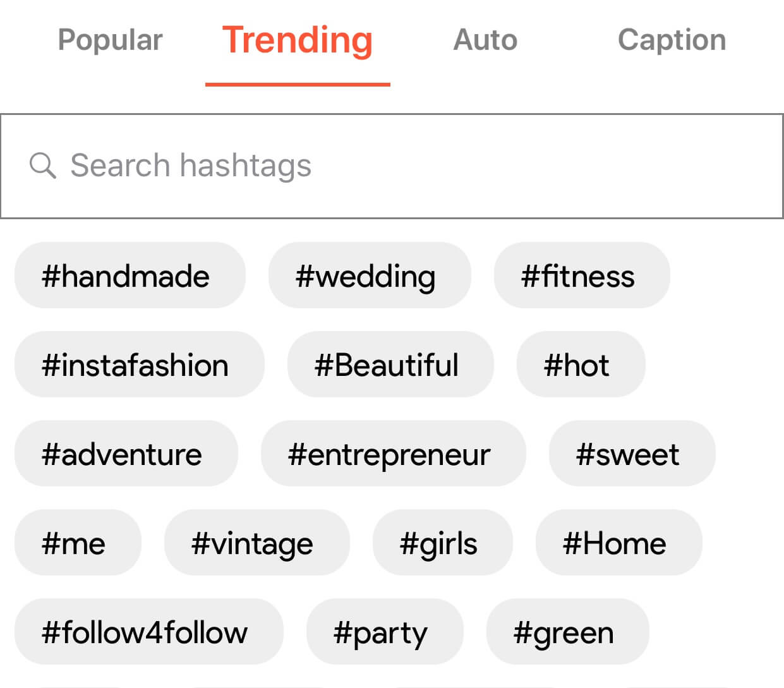This screenshot has width=784, height=688.
Task: Open the Auto tab
Action: point(485,40)
